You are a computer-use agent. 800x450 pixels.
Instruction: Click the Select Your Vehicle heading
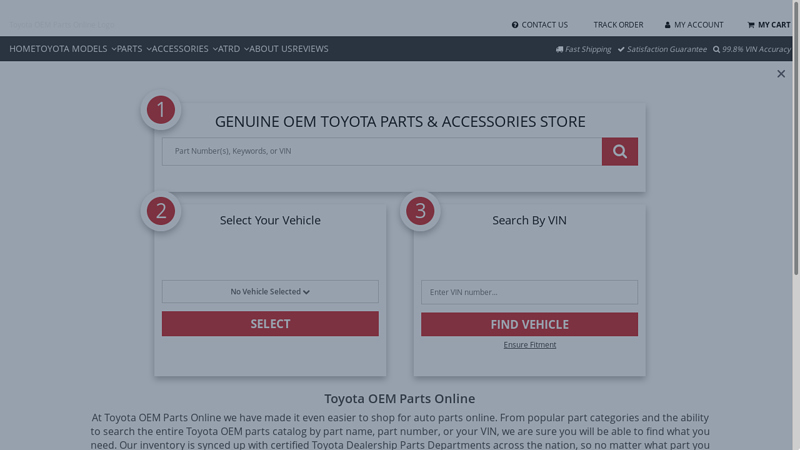tap(270, 220)
